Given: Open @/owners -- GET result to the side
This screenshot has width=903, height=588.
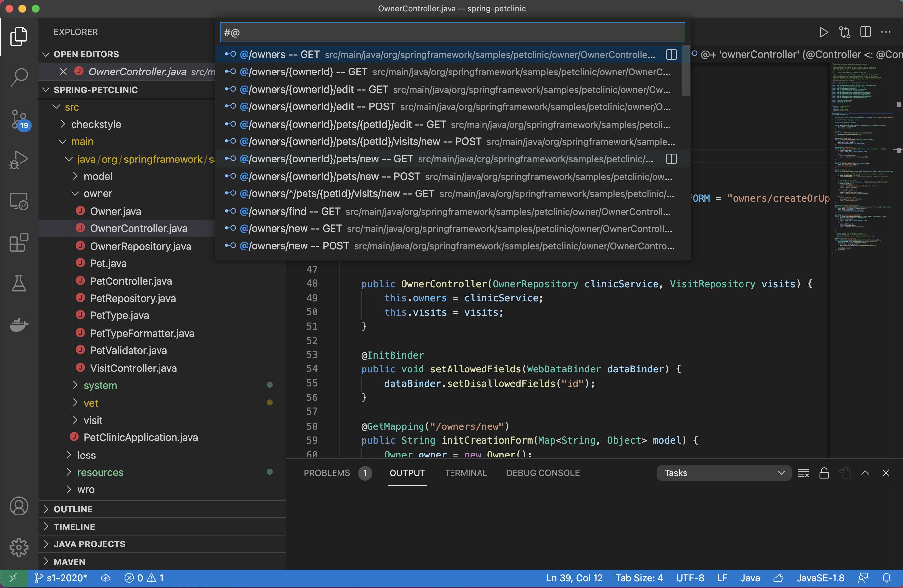Looking at the screenshot, I should click(671, 55).
